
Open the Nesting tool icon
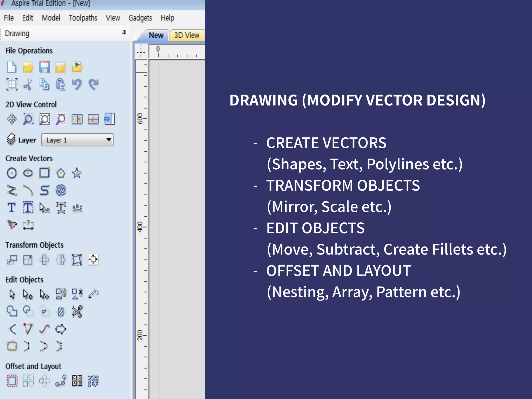click(x=93, y=381)
